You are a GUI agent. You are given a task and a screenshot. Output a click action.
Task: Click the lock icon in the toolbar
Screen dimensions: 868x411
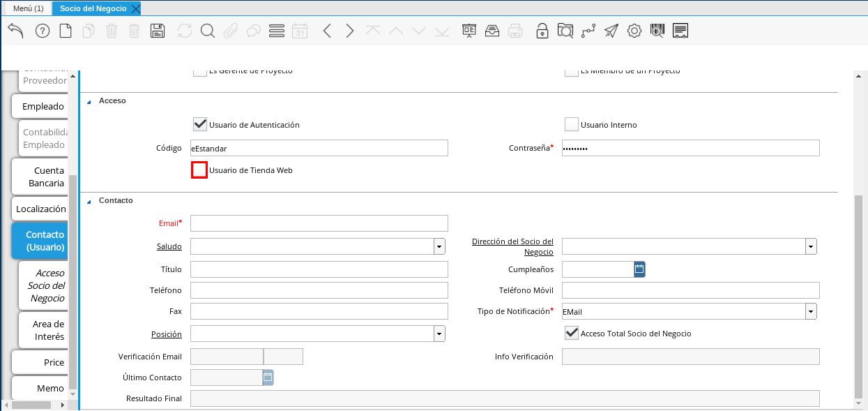click(542, 31)
